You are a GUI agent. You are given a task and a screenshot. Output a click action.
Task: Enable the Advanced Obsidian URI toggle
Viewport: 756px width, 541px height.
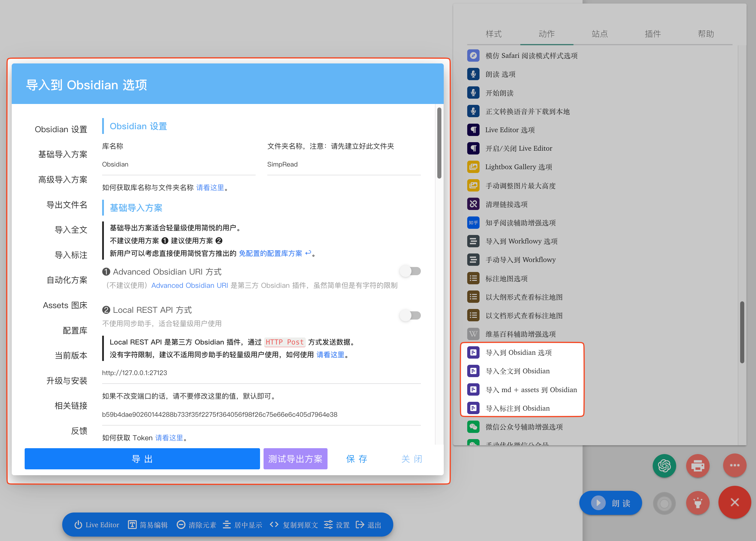(x=410, y=271)
